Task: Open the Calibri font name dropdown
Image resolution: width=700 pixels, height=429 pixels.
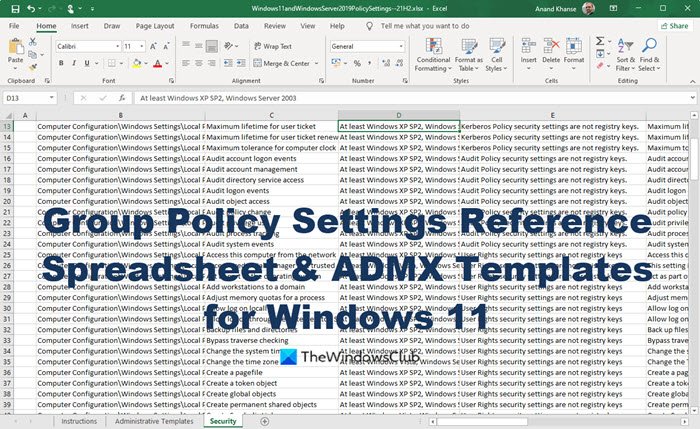Action: pos(117,46)
